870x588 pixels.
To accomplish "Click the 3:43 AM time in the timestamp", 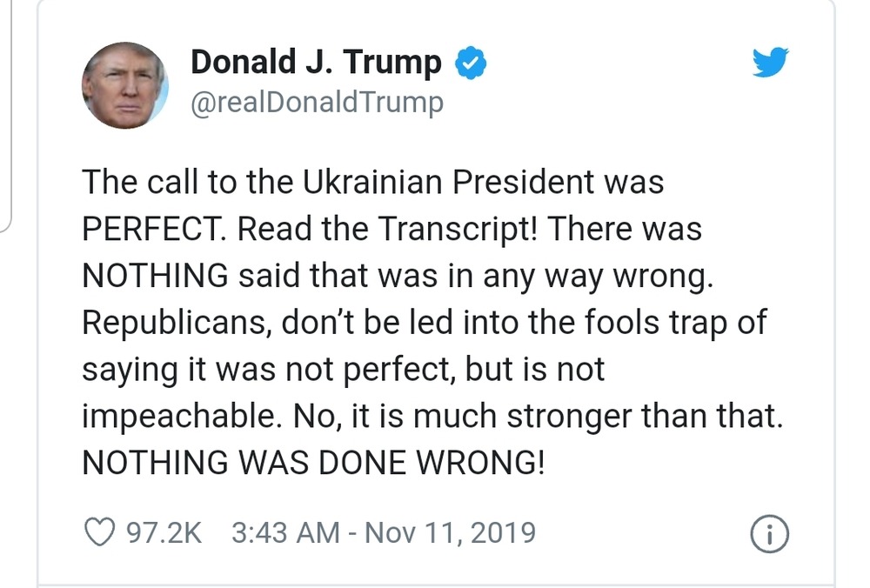I will pyautogui.click(x=284, y=532).
